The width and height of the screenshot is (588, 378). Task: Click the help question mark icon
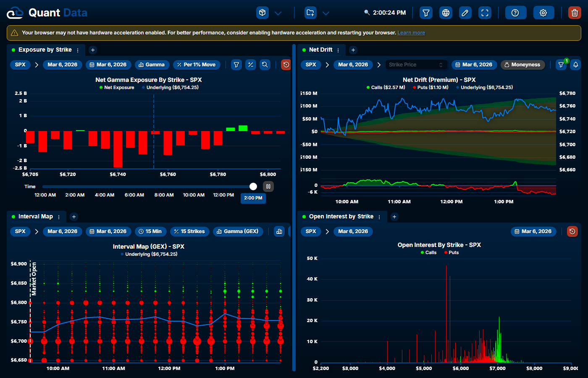click(515, 13)
